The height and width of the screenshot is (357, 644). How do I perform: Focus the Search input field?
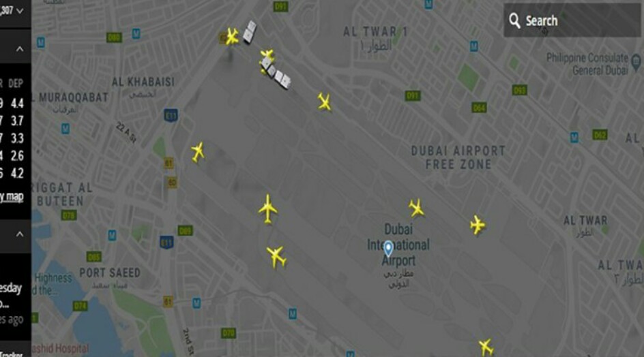[x=572, y=20]
